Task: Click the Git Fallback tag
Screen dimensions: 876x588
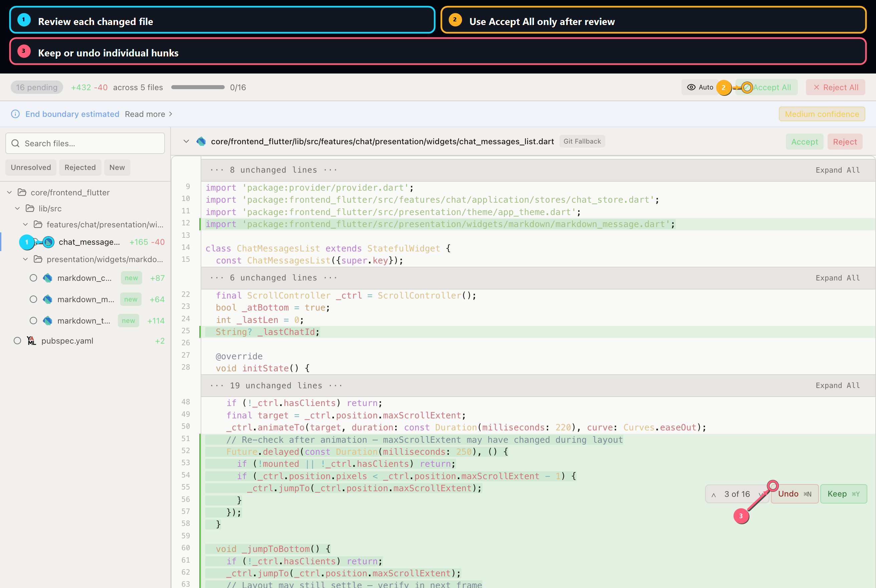Action: pyautogui.click(x=582, y=141)
